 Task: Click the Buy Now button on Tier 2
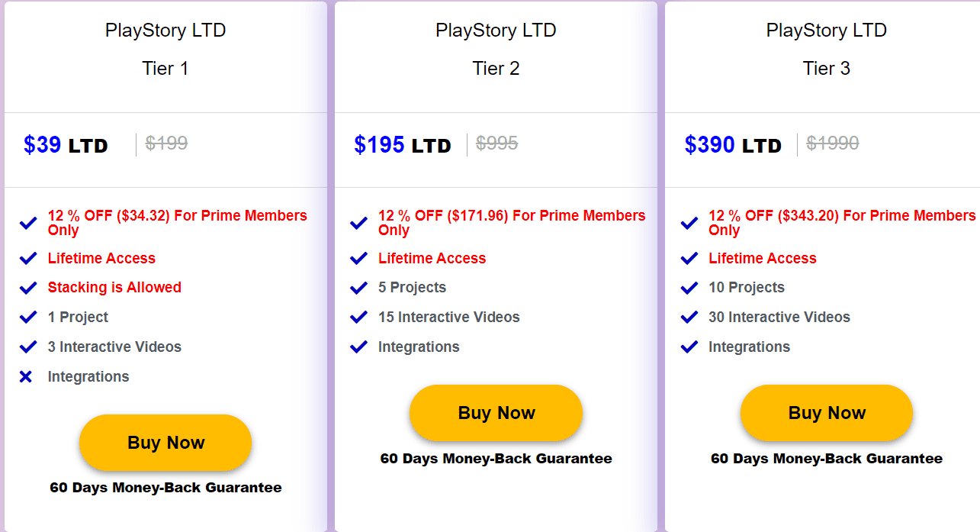click(496, 413)
